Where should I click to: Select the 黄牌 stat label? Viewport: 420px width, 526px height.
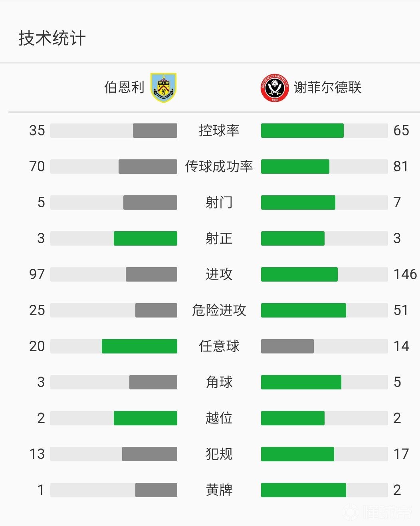(219, 490)
